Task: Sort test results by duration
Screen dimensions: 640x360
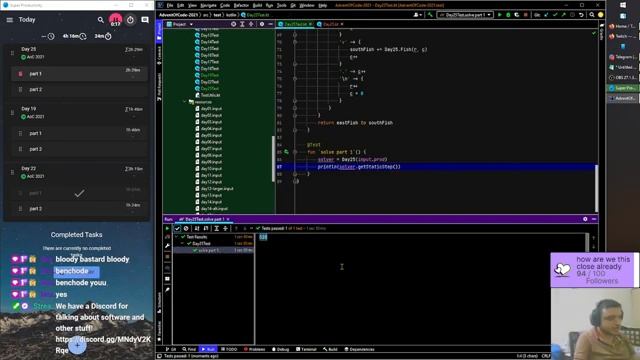Action: (206, 229)
